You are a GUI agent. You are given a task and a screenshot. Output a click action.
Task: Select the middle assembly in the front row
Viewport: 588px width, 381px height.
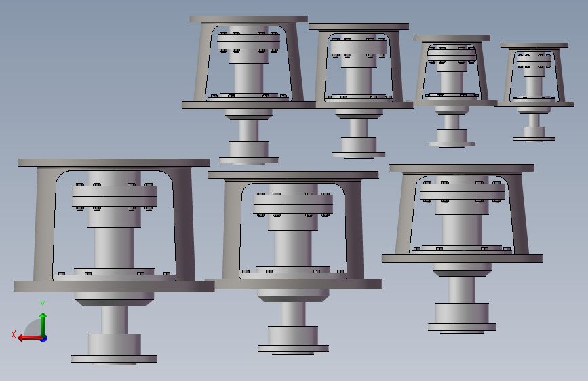pos(293,262)
